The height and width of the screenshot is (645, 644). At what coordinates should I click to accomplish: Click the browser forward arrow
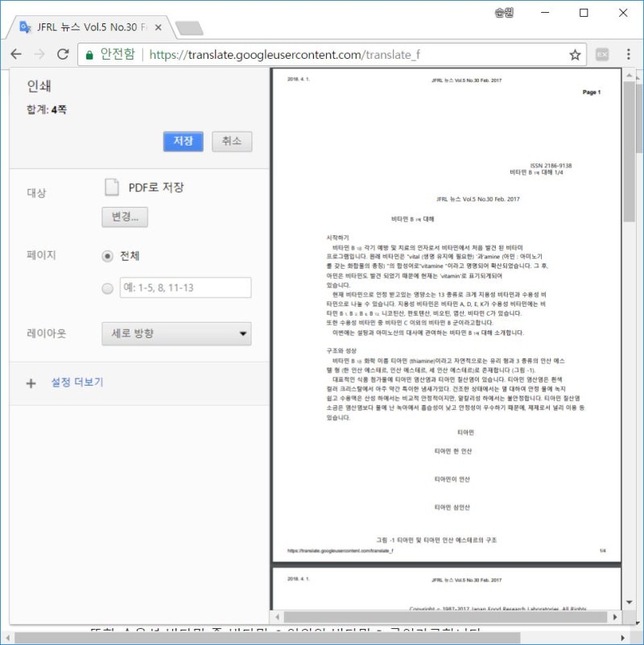pyautogui.click(x=39, y=54)
